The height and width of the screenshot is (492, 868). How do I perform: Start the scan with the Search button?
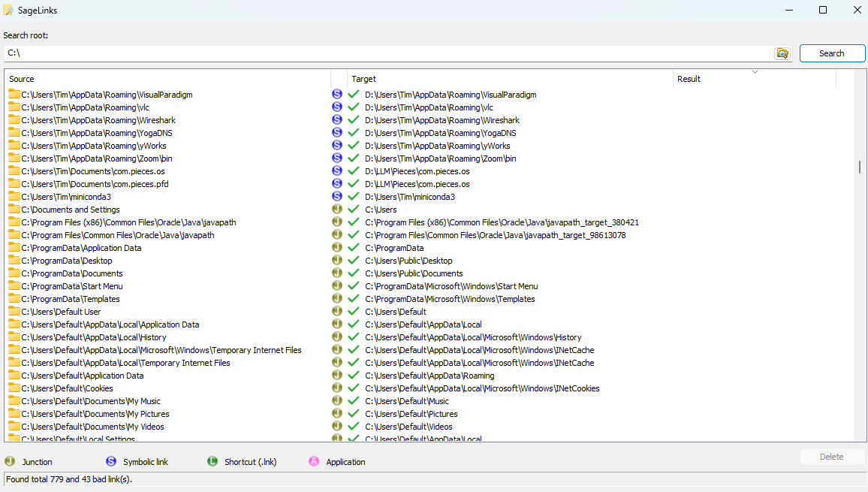tap(832, 53)
